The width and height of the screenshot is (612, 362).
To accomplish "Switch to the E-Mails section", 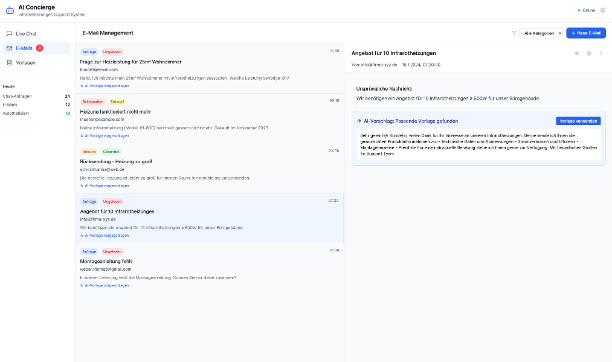I will pos(36,48).
